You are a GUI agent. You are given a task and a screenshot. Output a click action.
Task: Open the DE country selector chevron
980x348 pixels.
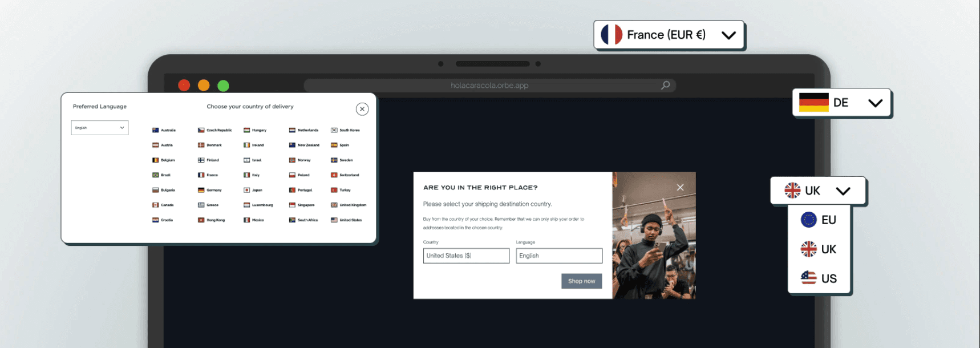click(x=875, y=103)
